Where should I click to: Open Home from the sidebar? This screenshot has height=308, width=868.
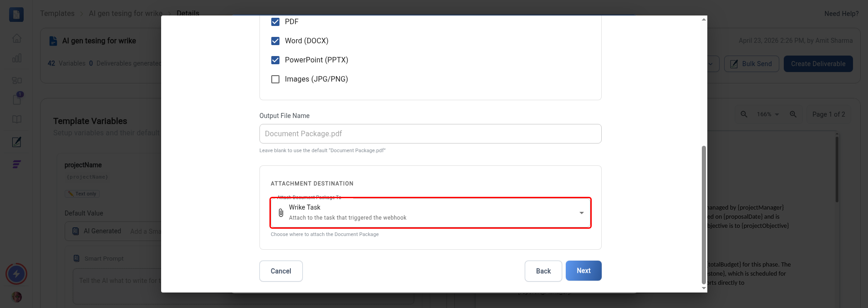tap(17, 38)
